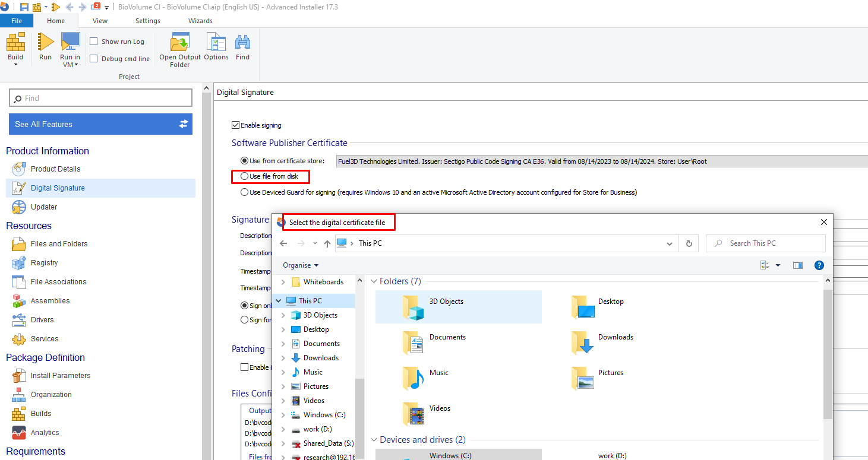Click the refresh button in address bar

coord(689,243)
